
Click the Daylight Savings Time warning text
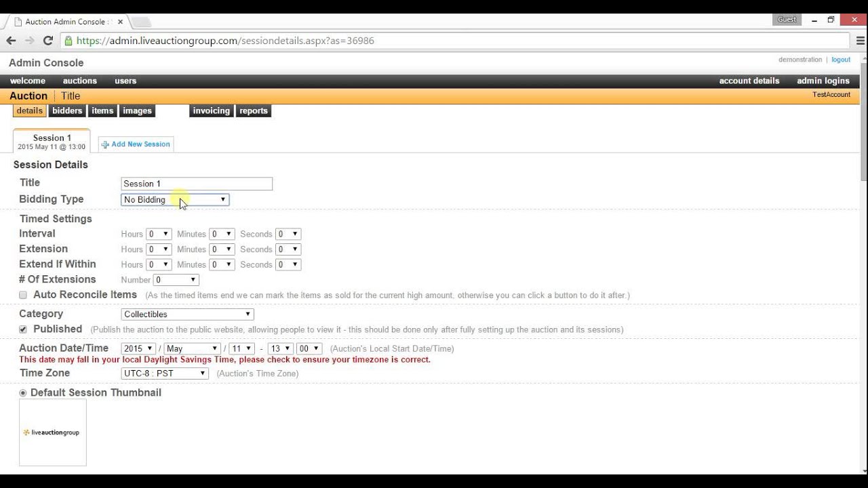pyautogui.click(x=225, y=360)
